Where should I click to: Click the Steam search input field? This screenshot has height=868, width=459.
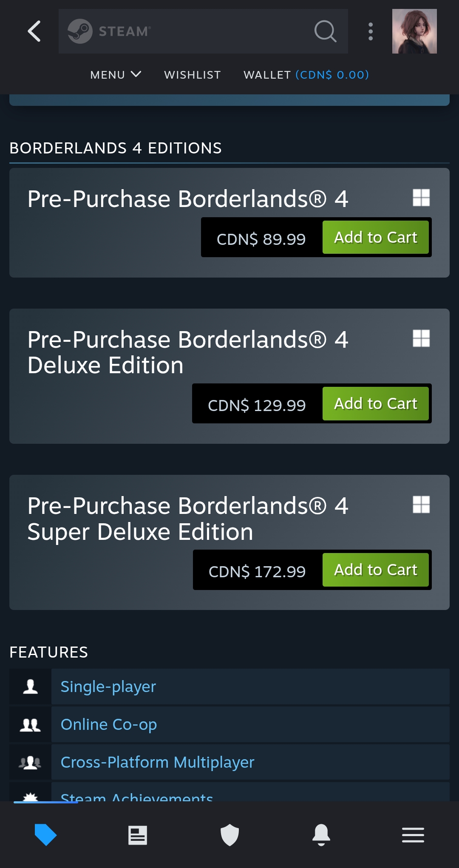[x=203, y=31]
